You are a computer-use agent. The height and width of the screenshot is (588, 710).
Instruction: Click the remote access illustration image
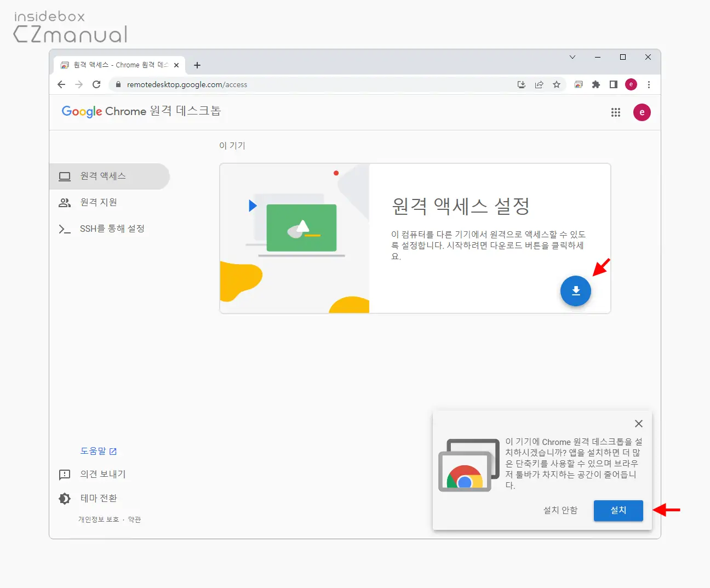coord(295,238)
